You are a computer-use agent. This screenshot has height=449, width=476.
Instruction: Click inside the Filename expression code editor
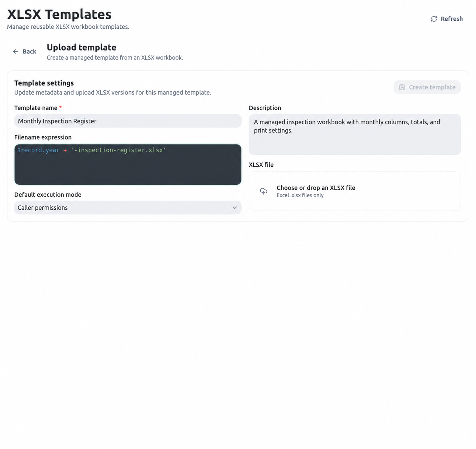128,164
